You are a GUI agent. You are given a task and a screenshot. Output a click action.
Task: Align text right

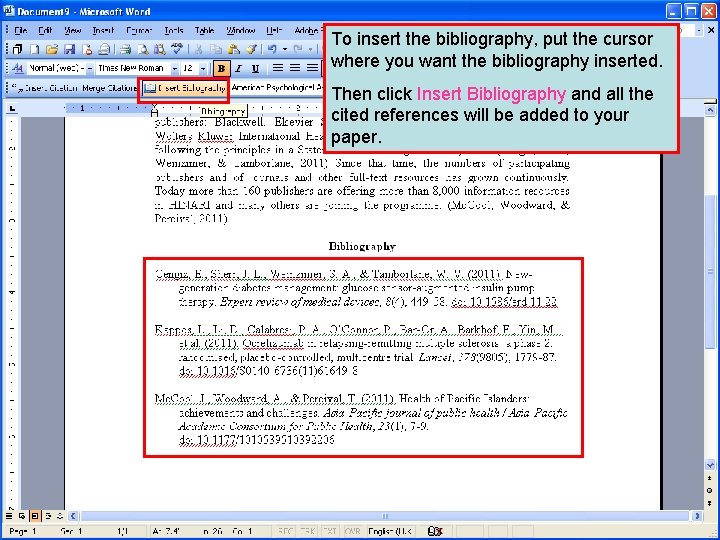point(312,68)
